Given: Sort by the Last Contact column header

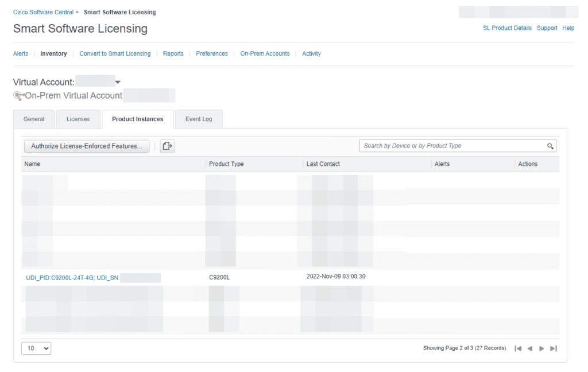Looking at the screenshot, I should [x=323, y=164].
